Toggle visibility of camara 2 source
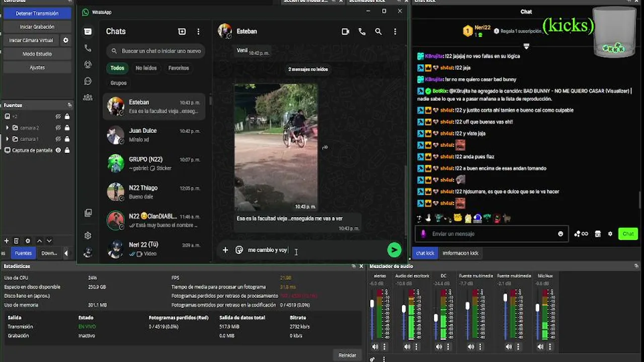 [x=58, y=128]
